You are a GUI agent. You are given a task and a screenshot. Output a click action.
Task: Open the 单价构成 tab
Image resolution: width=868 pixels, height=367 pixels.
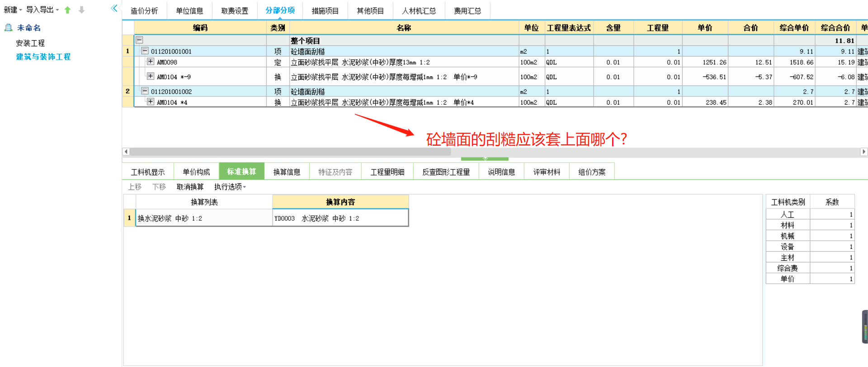coord(196,172)
